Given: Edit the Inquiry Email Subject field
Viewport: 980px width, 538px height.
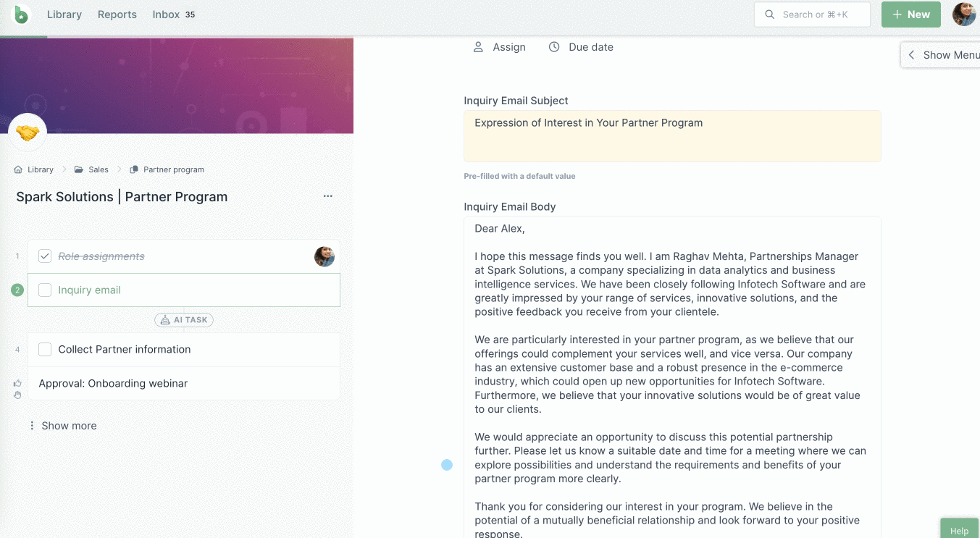Looking at the screenshot, I should coord(672,136).
